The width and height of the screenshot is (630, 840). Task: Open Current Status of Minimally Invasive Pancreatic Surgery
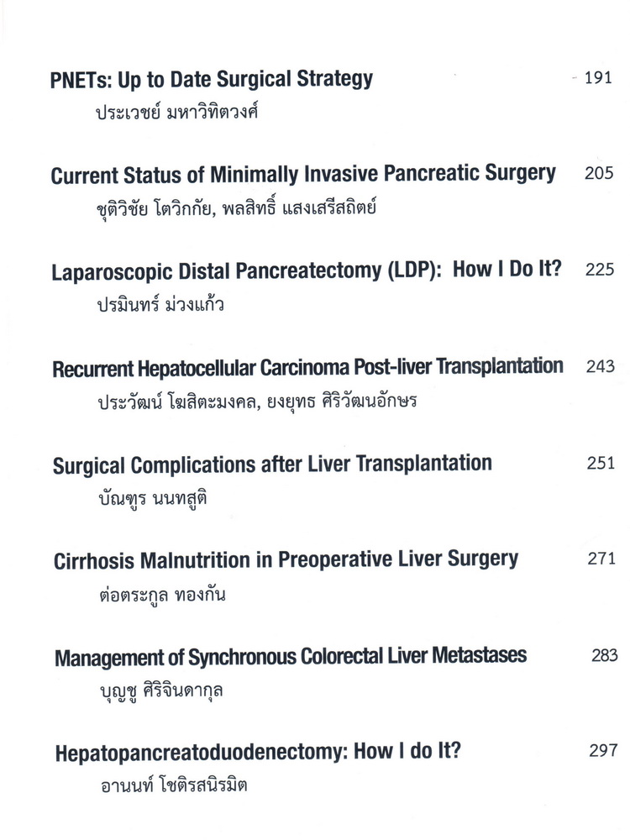click(303, 175)
